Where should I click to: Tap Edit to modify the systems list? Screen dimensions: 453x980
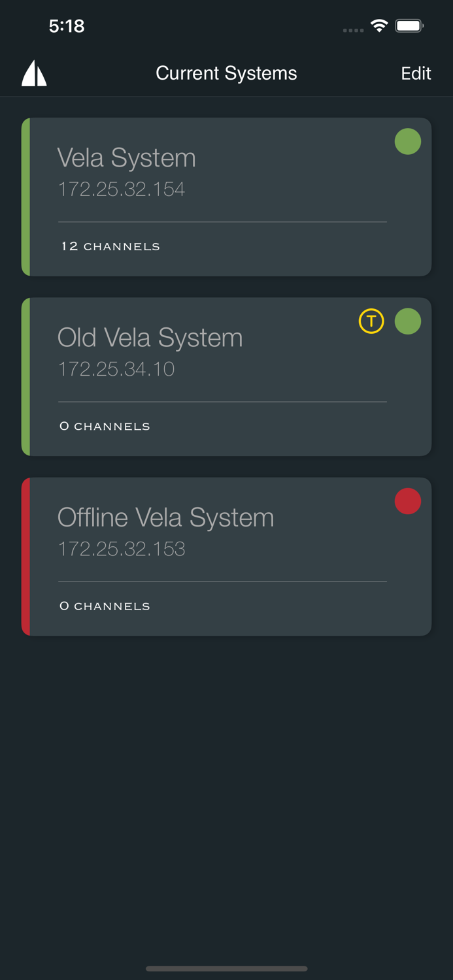pos(416,73)
